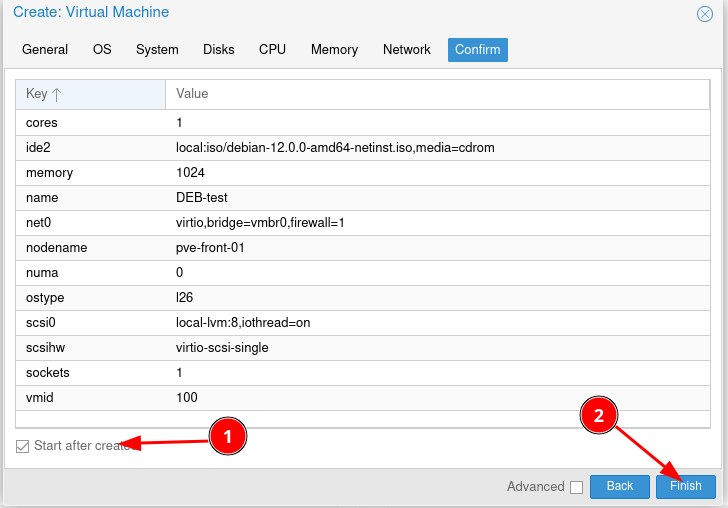This screenshot has height=508, width=728.
Task: Close the Create Virtual Machine dialog
Action: [704, 14]
